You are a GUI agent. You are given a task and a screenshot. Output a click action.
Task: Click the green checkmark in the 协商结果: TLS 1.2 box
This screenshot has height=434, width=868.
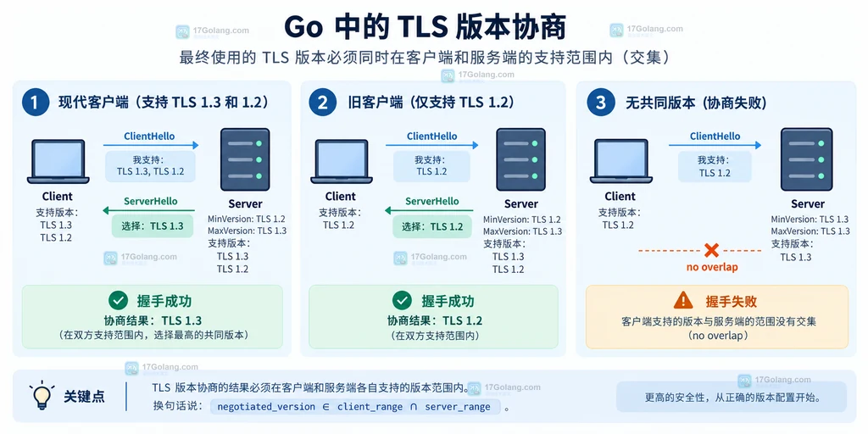[403, 301]
